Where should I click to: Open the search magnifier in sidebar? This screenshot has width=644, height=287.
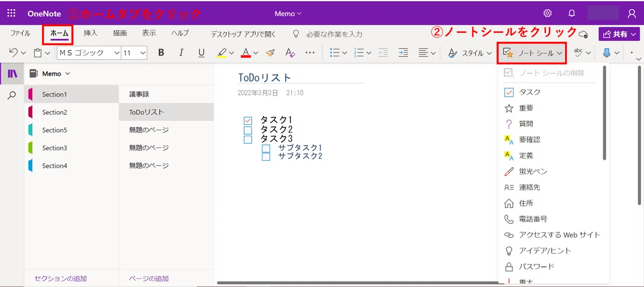pyautogui.click(x=12, y=95)
